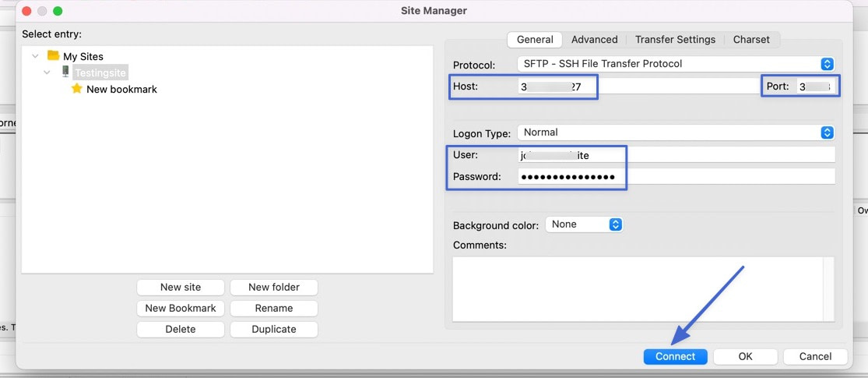This screenshot has height=378, width=868.
Task: Switch to the Transfer Settings tab
Action: coord(675,40)
